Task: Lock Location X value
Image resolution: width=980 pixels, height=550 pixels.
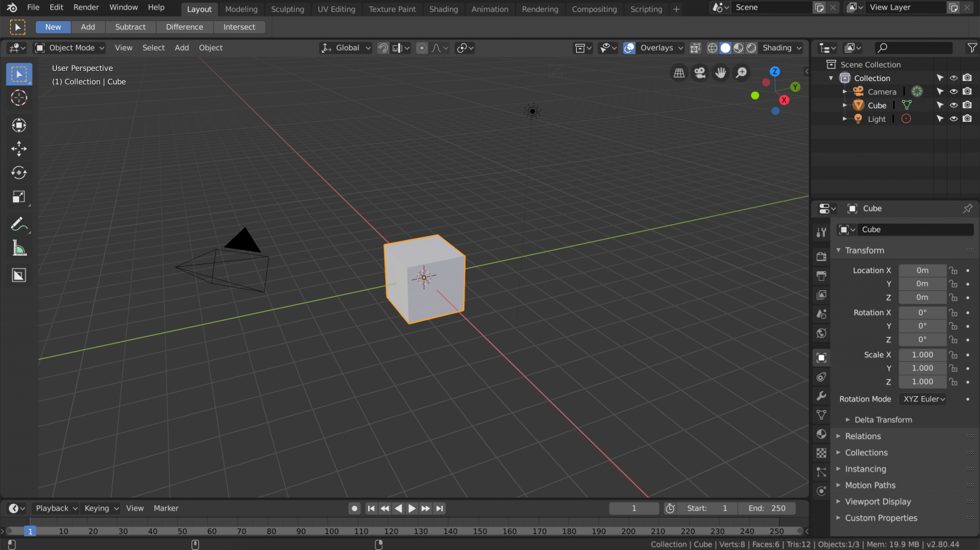Action: pos(953,271)
